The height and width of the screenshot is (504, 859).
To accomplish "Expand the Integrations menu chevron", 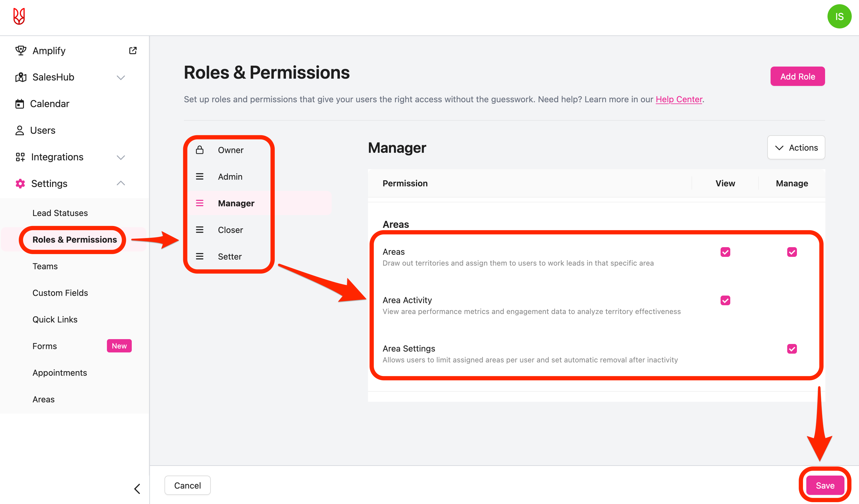I will point(121,157).
